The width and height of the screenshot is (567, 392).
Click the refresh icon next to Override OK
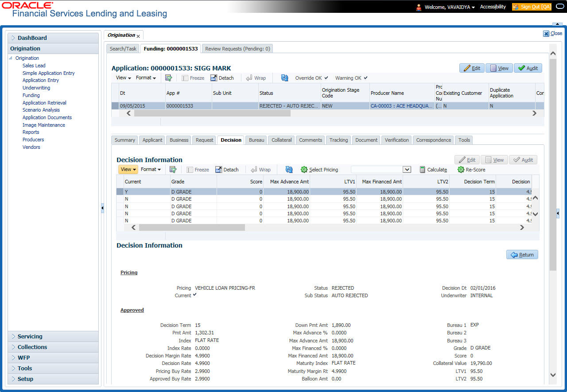pos(285,78)
